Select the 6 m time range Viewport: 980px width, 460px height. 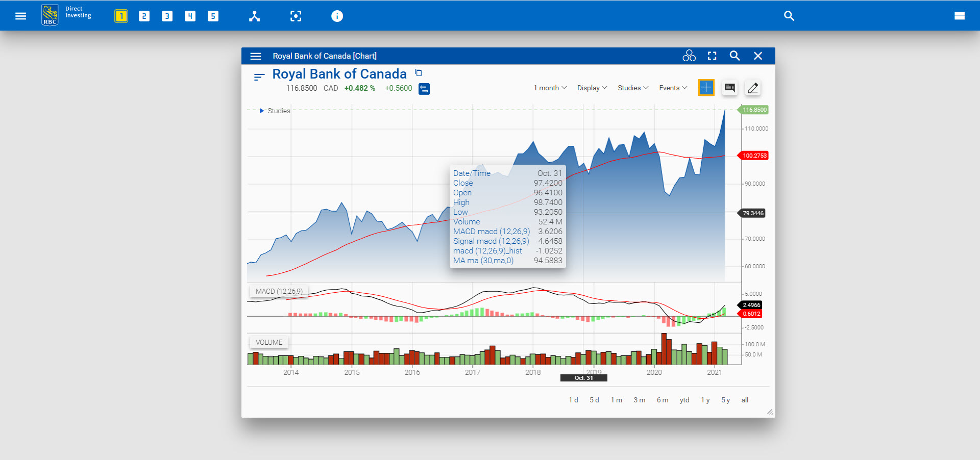pyautogui.click(x=662, y=400)
